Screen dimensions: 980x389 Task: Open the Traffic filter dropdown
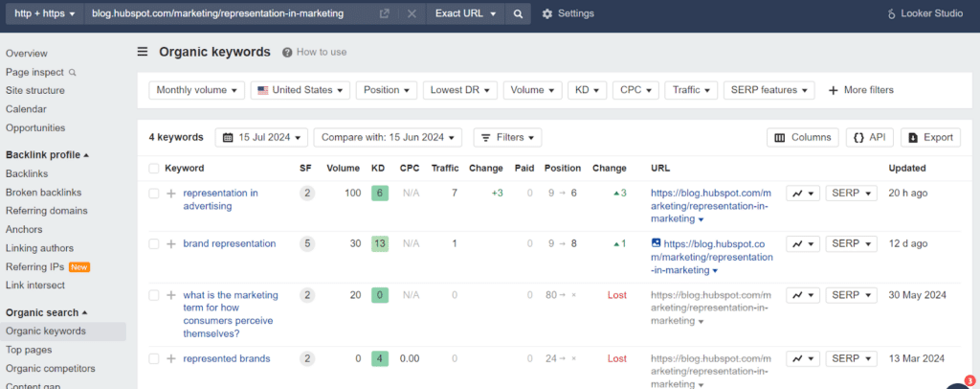point(691,90)
